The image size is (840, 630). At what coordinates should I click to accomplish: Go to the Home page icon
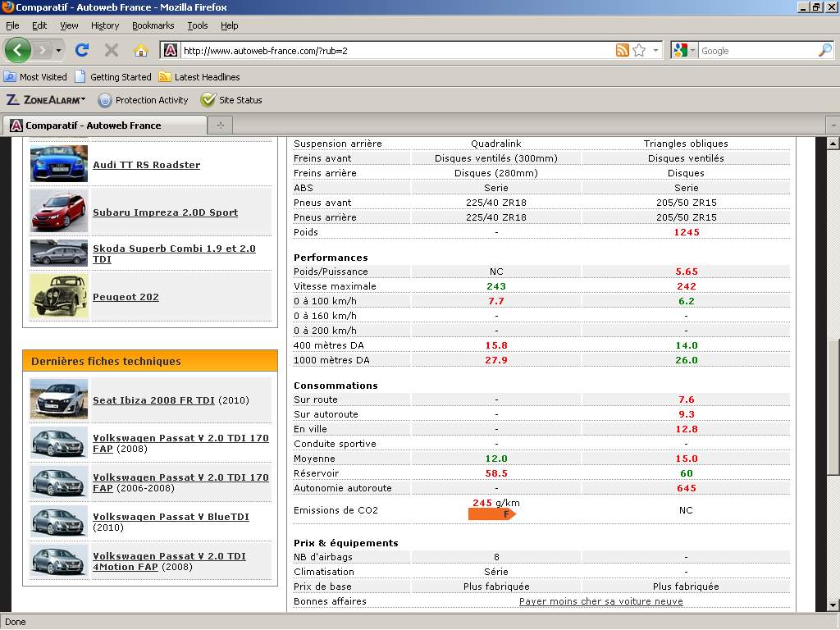click(x=140, y=50)
